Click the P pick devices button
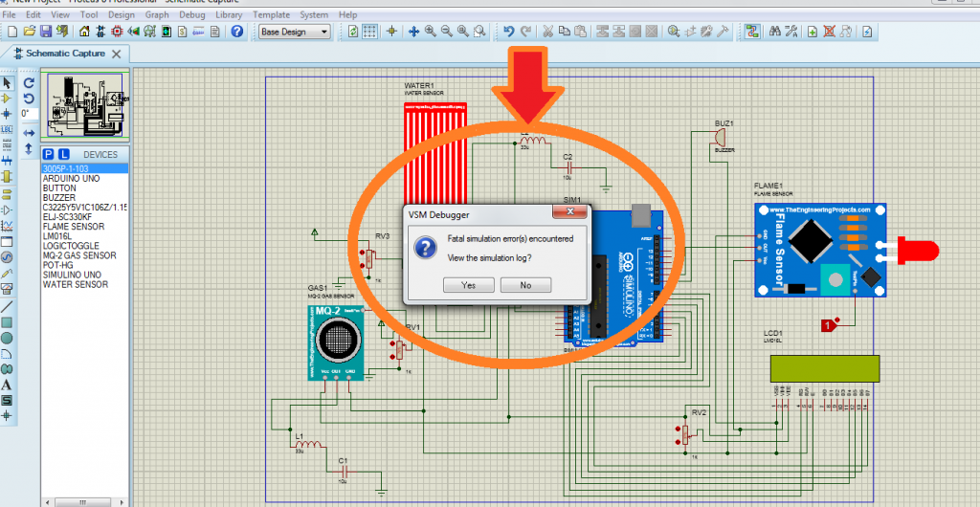This screenshot has width=980, height=507. (48, 154)
